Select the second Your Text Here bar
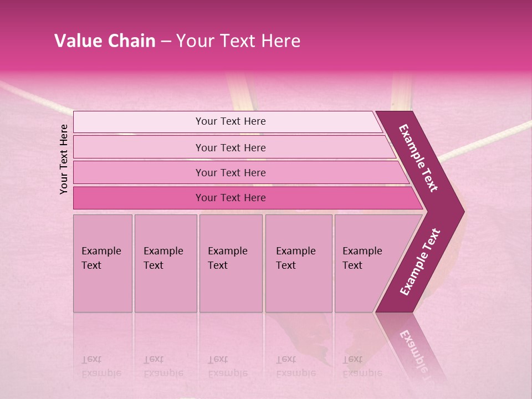This screenshot has height=399, width=532. tap(235, 147)
